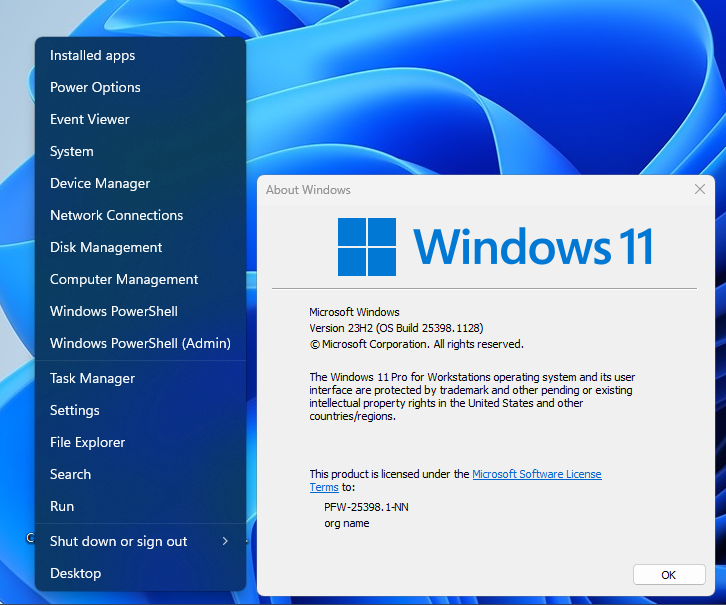Select Network Connections
The width and height of the screenshot is (726, 605).
pyautogui.click(x=140, y=215)
